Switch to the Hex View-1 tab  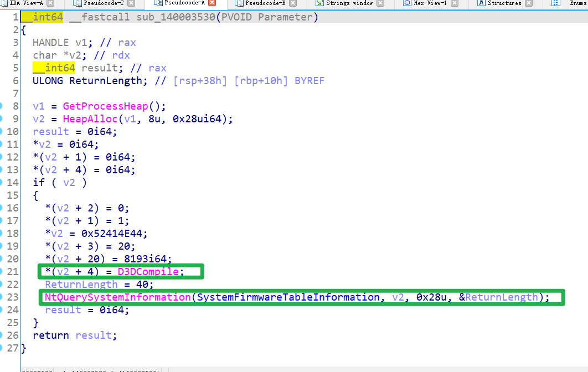pos(430,3)
